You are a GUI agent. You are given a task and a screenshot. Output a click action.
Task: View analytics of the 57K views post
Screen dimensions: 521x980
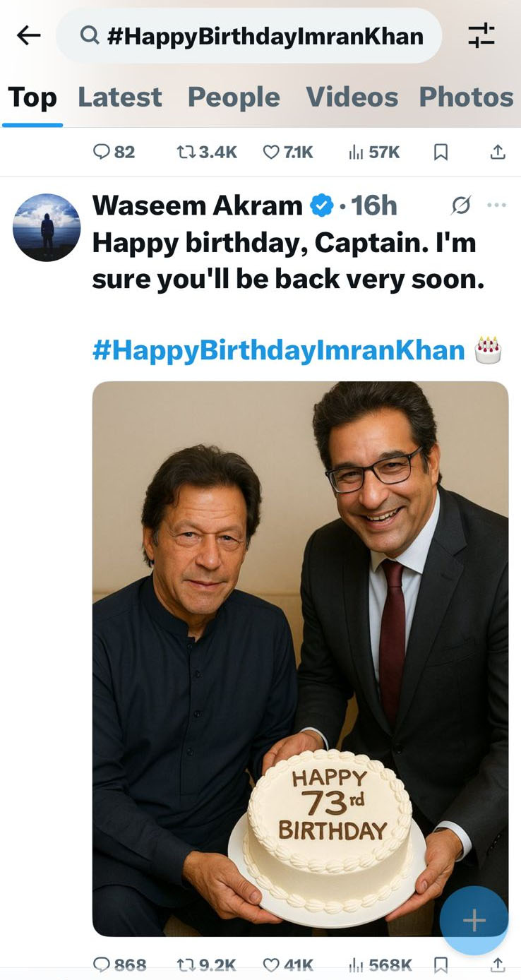pos(356,152)
